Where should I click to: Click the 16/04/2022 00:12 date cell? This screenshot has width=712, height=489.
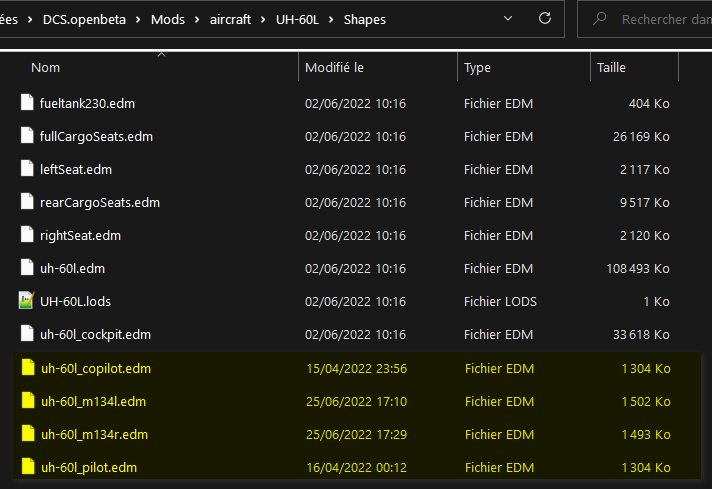pos(356,468)
